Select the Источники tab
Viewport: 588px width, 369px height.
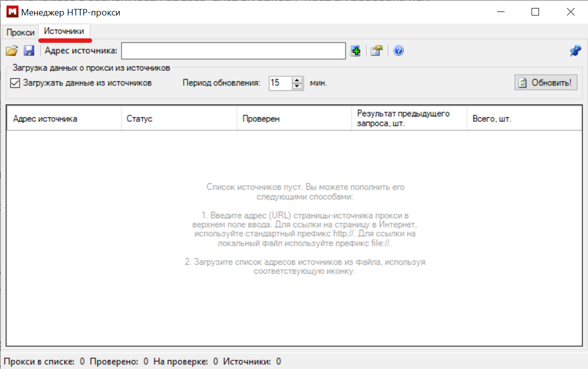(x=64, y=31)
